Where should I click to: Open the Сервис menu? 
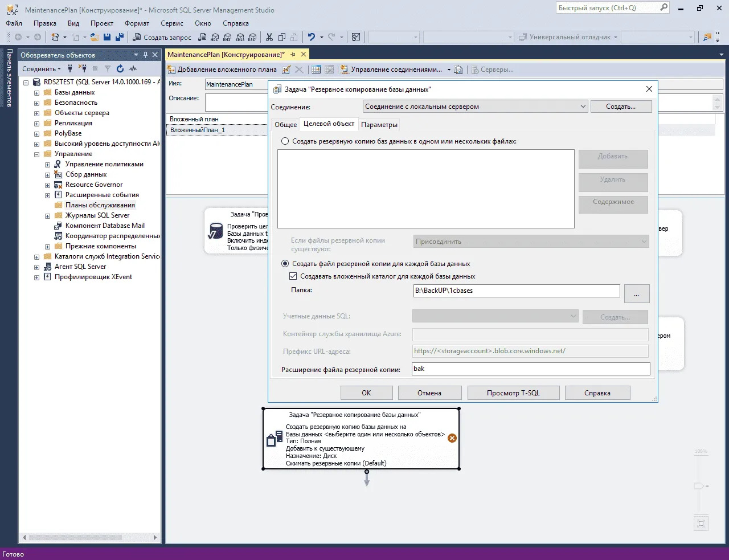pos(171,23)
